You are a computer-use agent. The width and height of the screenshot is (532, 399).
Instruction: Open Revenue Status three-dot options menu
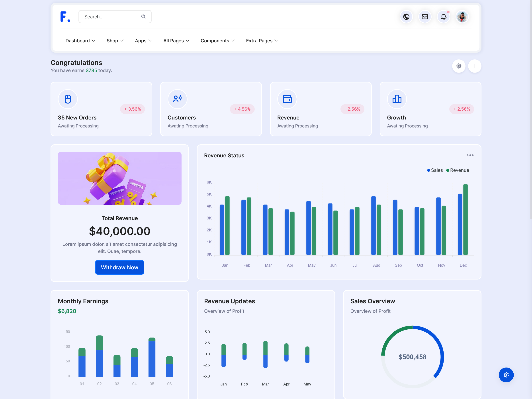(x=470, y=155)
